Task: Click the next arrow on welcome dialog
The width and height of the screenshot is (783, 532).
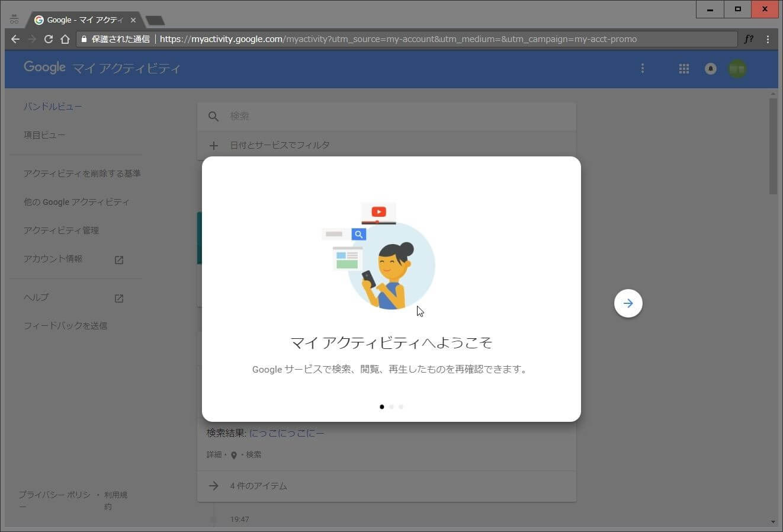Action: pos(628,303)
